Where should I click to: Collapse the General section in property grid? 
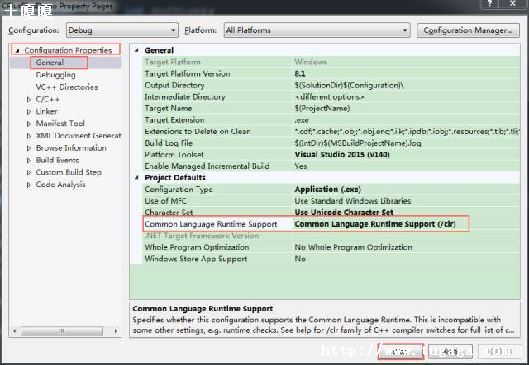tap(137, 50)
